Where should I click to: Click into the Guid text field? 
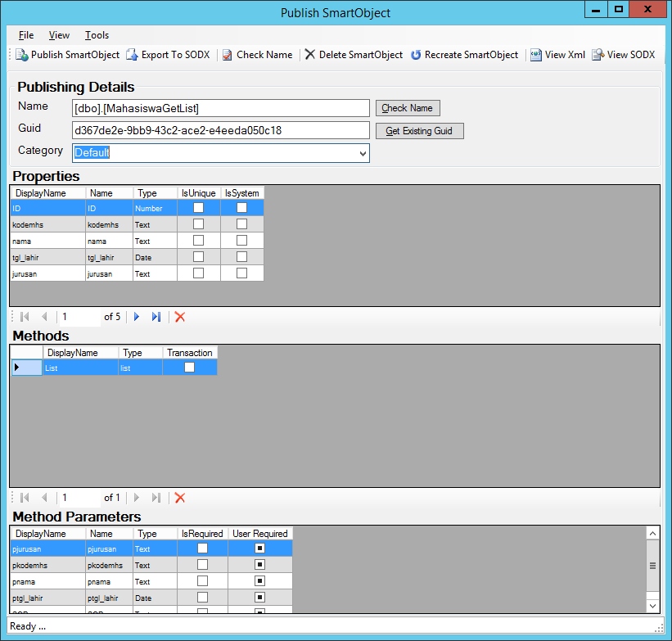(220, 130)
